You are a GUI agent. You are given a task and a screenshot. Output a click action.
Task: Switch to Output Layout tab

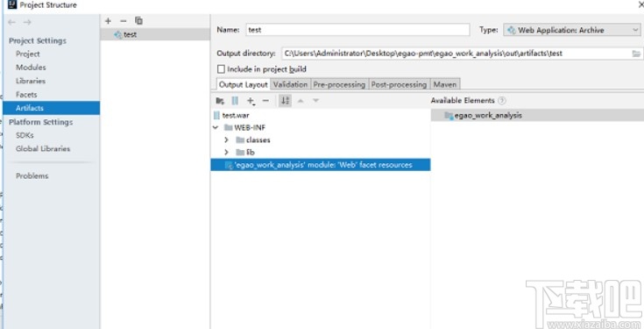click(x=244, y=84)
